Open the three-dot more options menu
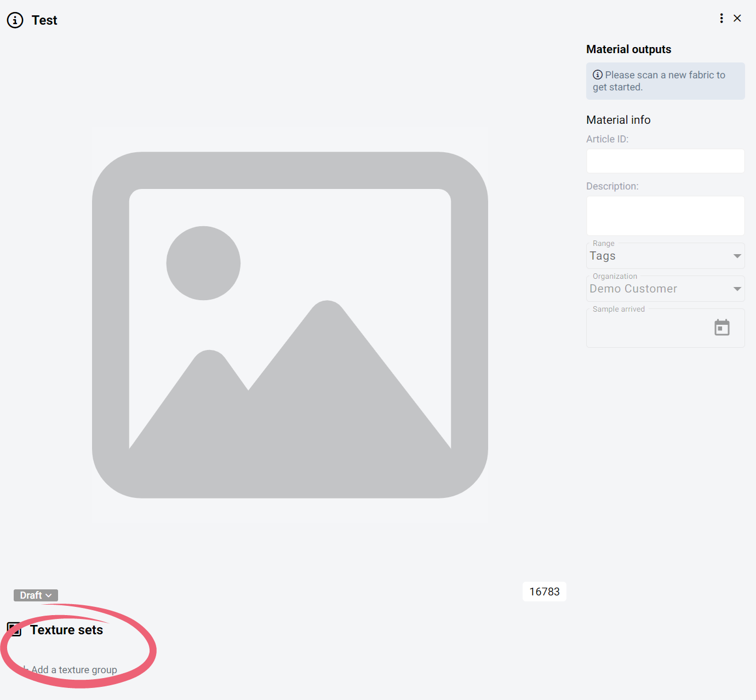756x700 pixels. 721,18
